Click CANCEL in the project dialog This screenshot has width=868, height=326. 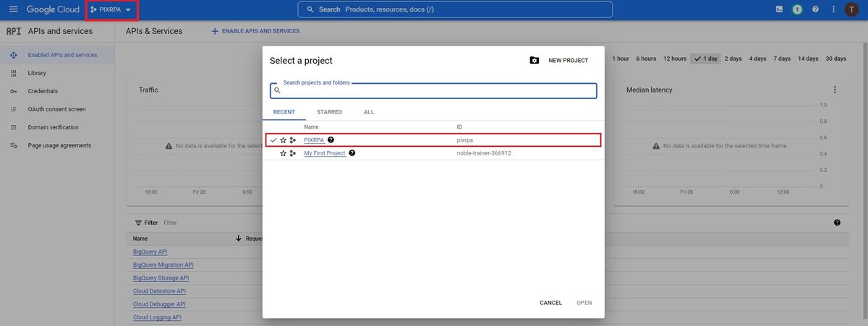pos(550,303)
